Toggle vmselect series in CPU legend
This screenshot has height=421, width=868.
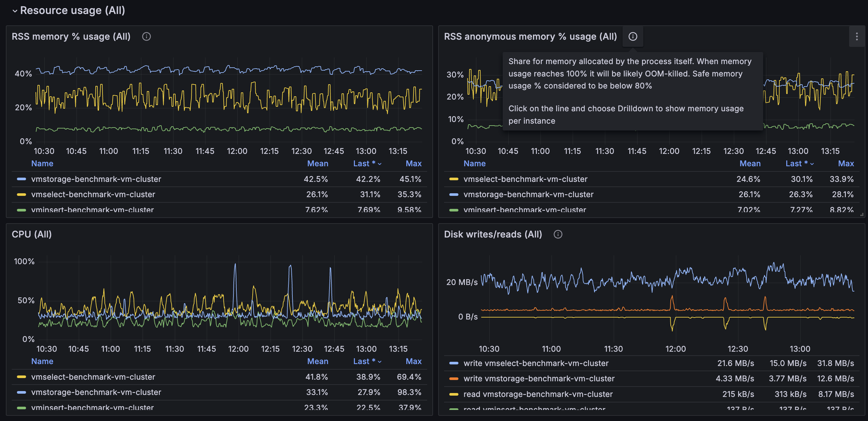tap(93, 376)
